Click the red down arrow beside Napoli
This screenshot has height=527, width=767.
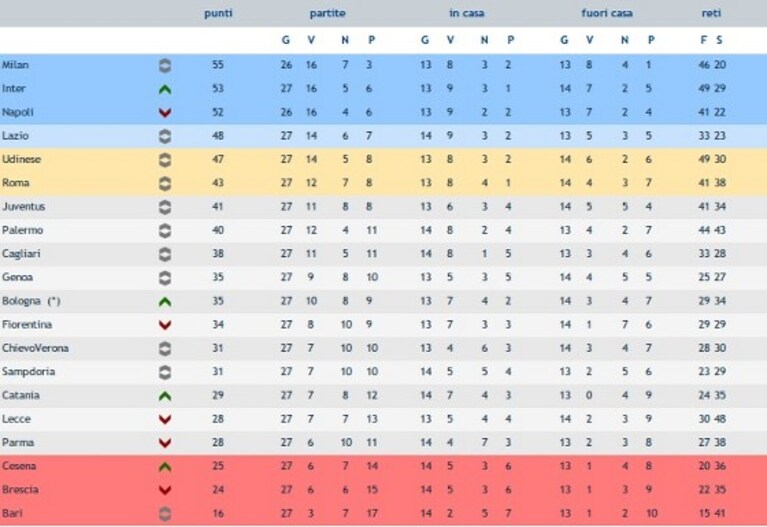(x=165, y=113)
